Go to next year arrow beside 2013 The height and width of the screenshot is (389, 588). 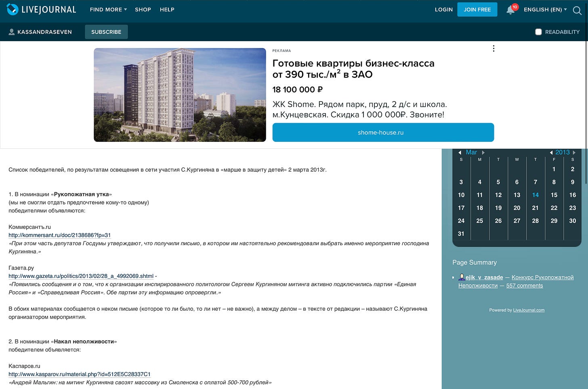coord(574,153)
